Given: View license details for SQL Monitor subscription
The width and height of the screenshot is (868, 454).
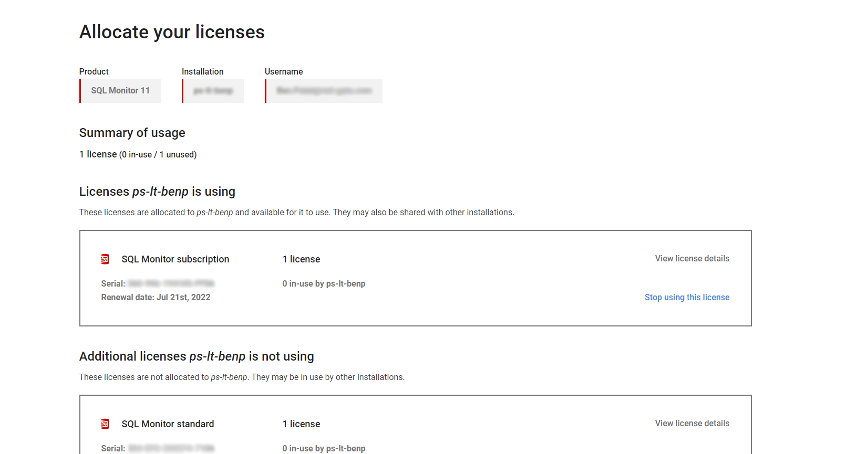Looking at the screenshot, I should (691, 259).
